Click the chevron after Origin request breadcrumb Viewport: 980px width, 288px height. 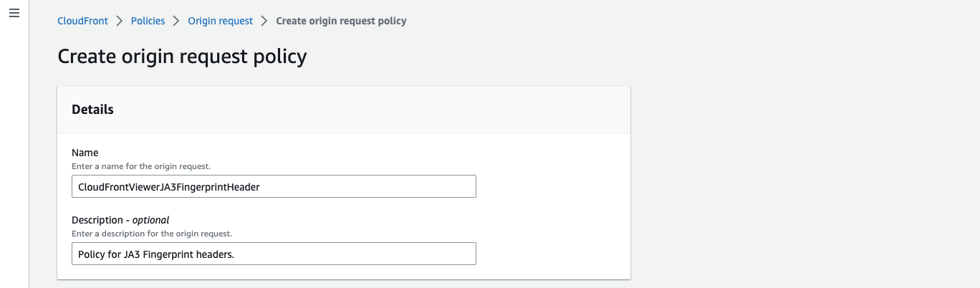tap(264, 21)
